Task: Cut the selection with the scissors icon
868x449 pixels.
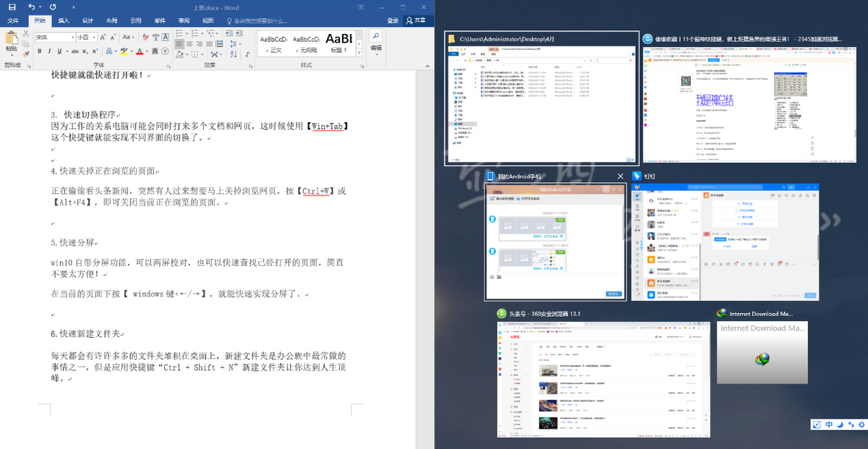Action: pos(26,34)
